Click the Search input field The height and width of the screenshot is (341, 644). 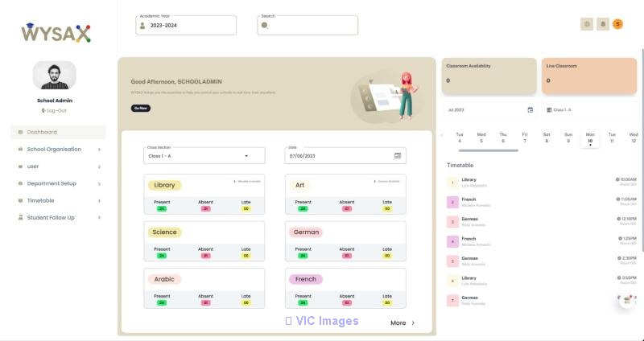tap(308, 26)
